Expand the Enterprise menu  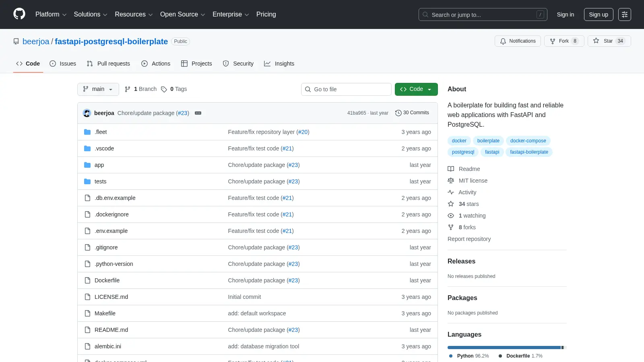click(231, 14)
